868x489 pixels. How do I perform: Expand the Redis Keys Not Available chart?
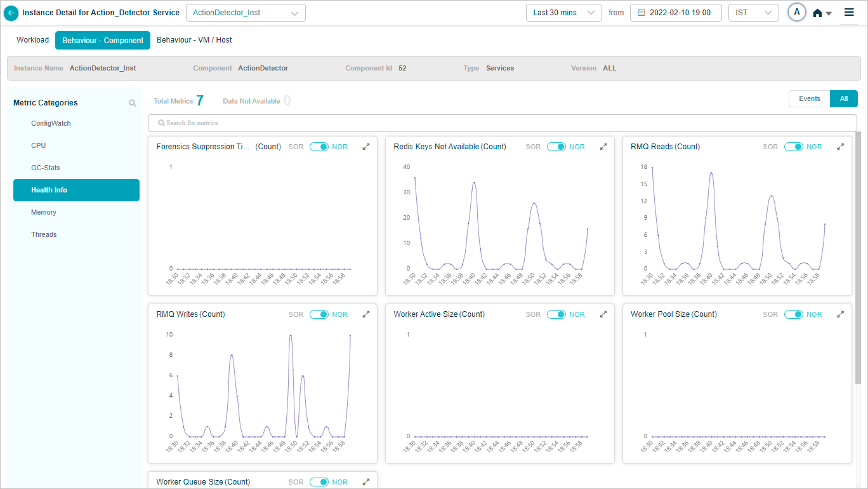tap(603, 147)
